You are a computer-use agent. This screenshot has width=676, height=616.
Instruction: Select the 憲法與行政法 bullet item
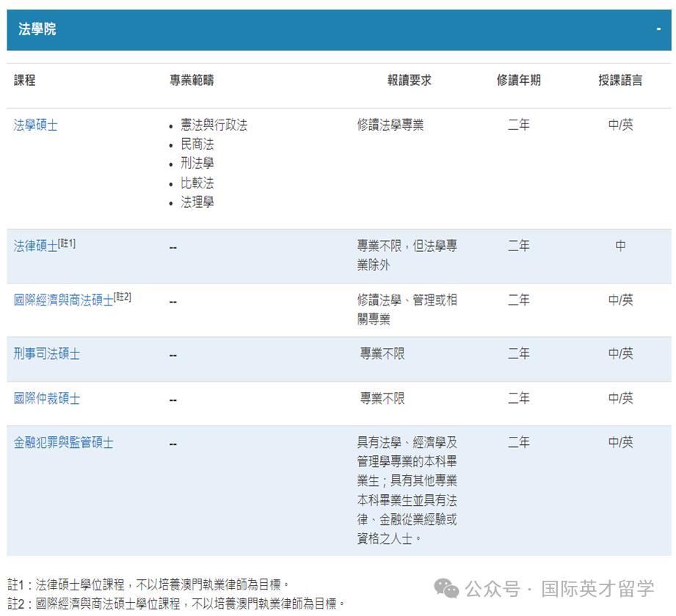coord(214,126)
